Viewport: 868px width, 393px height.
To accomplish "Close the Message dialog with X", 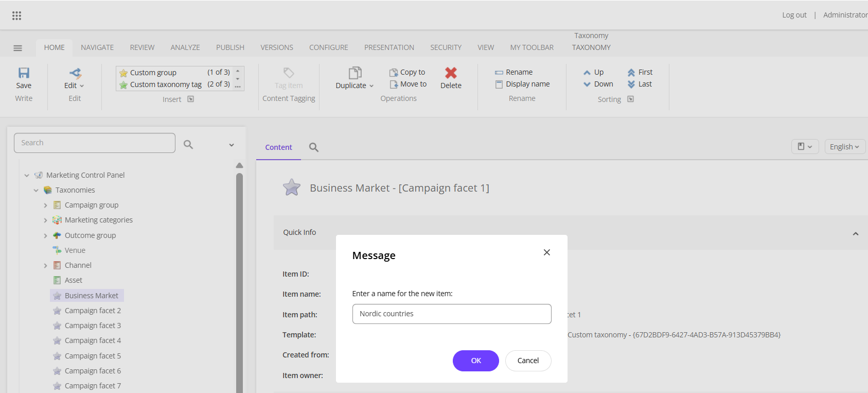I will point(547,252).
